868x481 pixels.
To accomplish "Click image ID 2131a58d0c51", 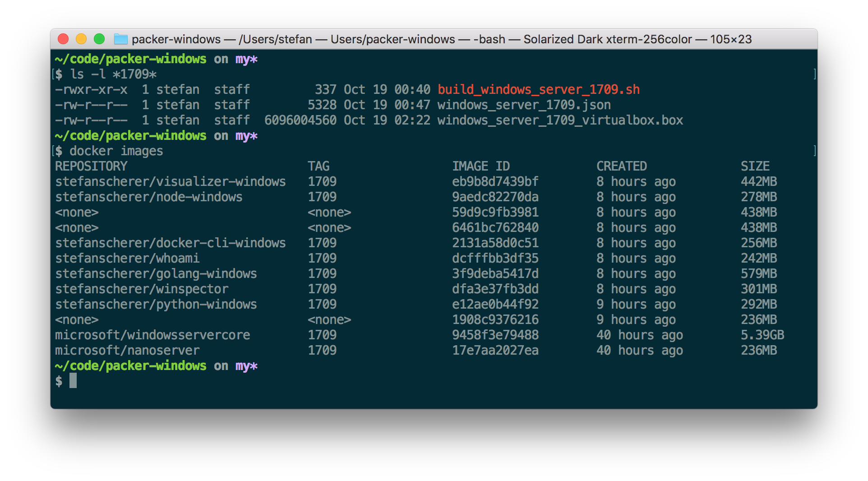I will point(495,243).
